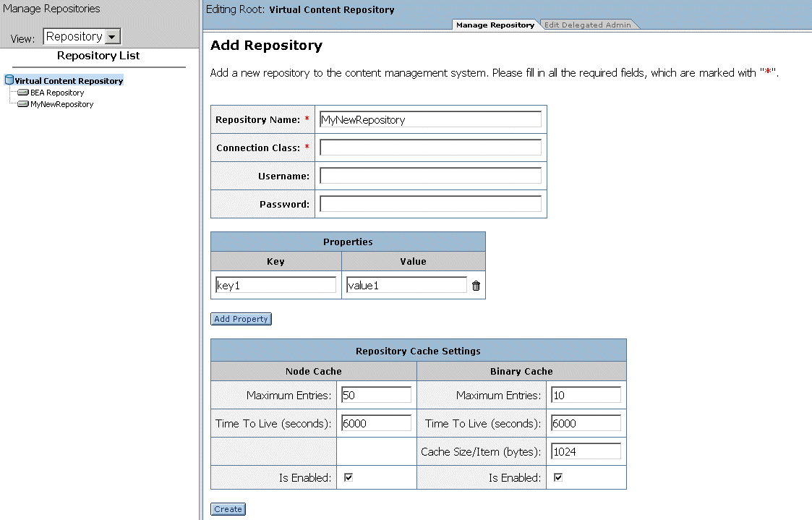Click the Virtual Content Repository cylinder icon

(x=9, y=80)
